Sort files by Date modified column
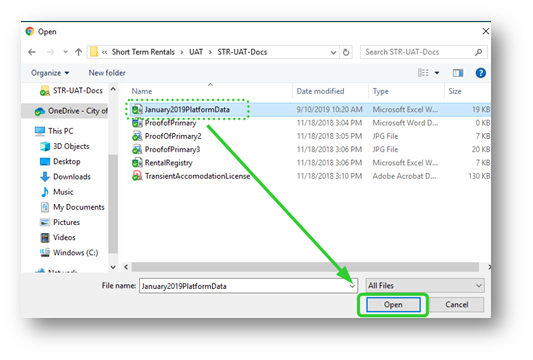Screen dimensions: 533x360 [x=320, y=91]
